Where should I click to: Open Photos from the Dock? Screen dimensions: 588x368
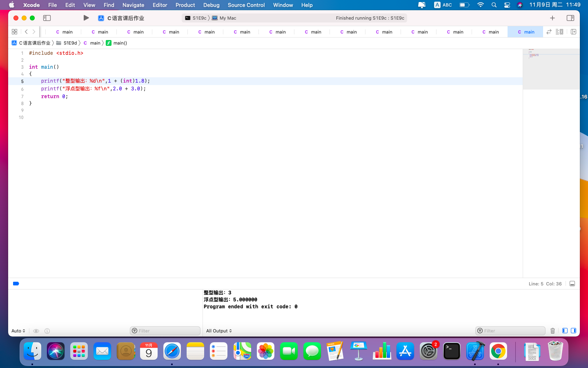265,351
